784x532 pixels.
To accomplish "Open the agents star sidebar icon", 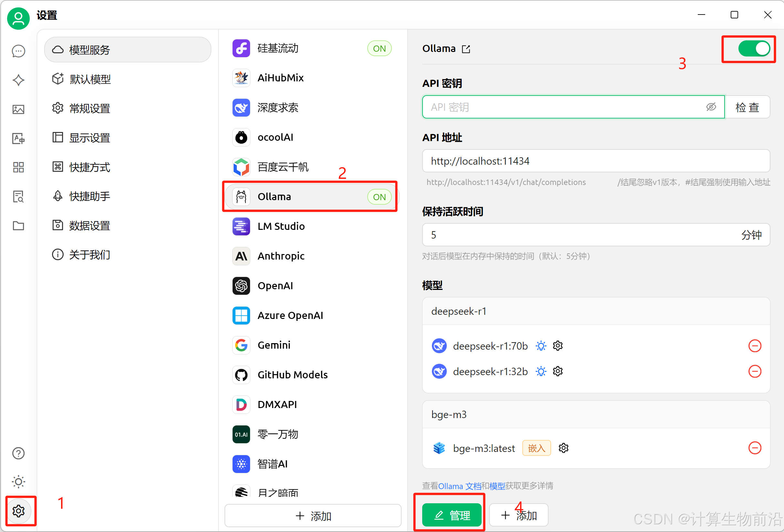I will (x=18, y=80).
